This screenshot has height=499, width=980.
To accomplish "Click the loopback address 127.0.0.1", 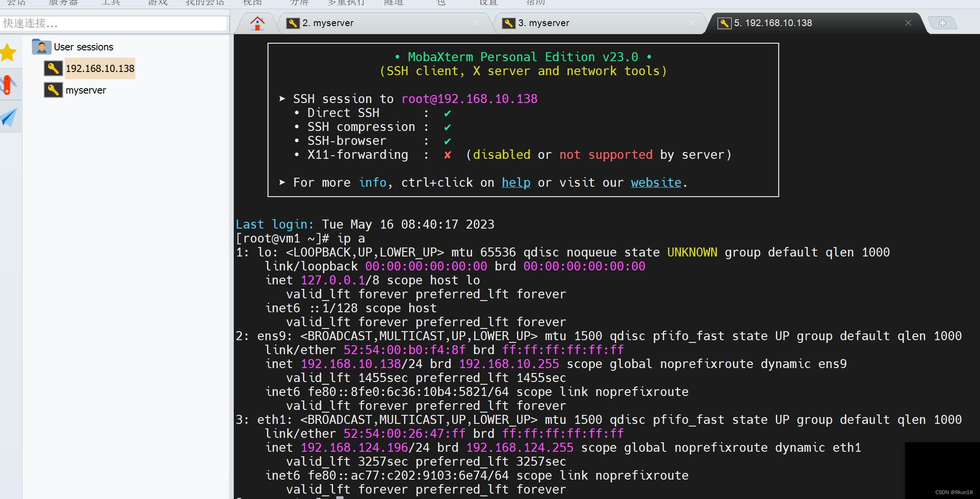I will coord(333,280).
